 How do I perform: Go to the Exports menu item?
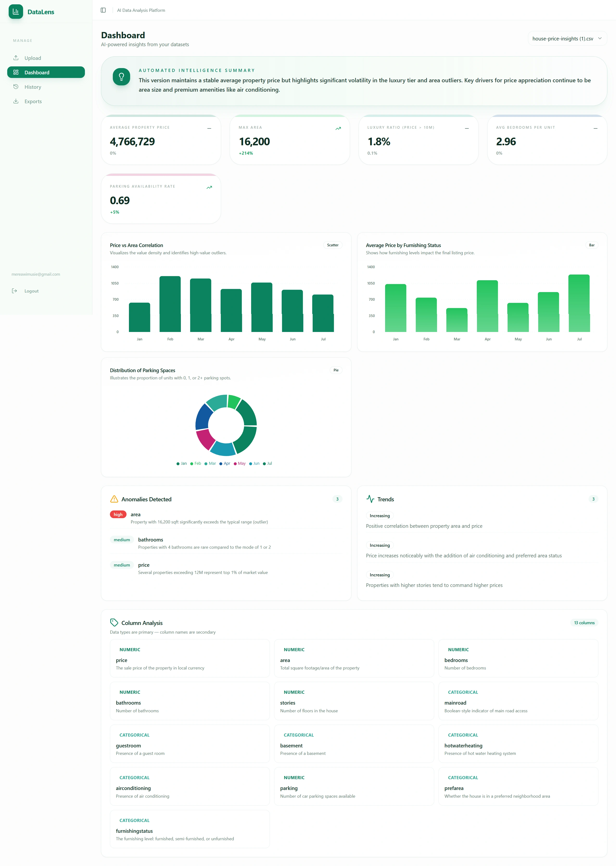33,101
